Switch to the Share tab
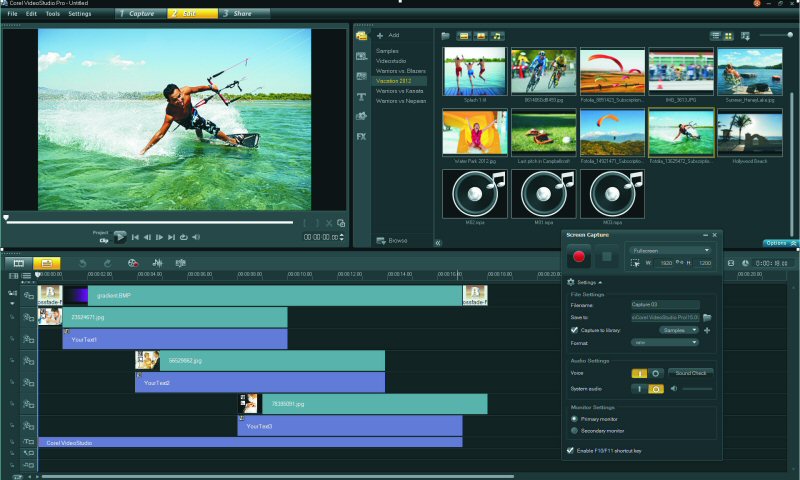 tap(243, 14)
